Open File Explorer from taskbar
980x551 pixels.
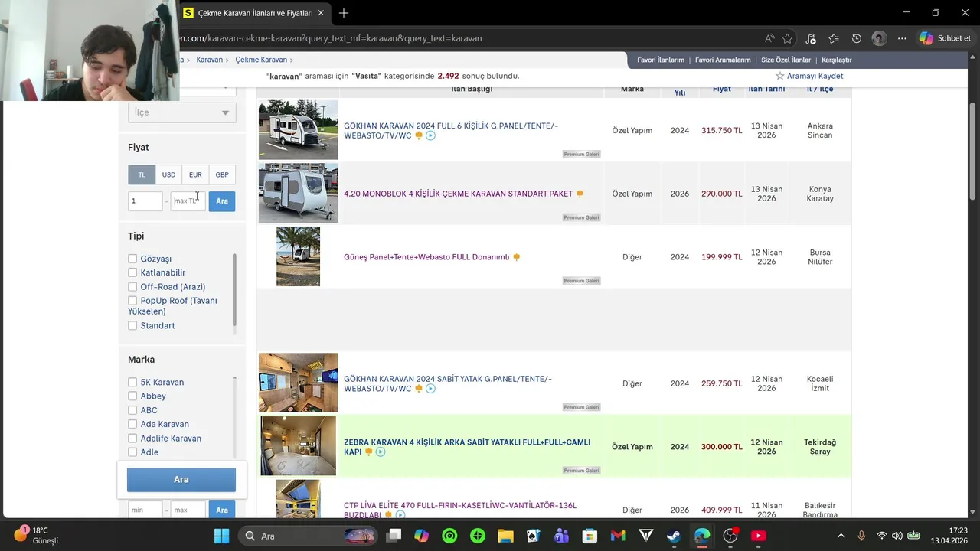(x=505, y=536)
